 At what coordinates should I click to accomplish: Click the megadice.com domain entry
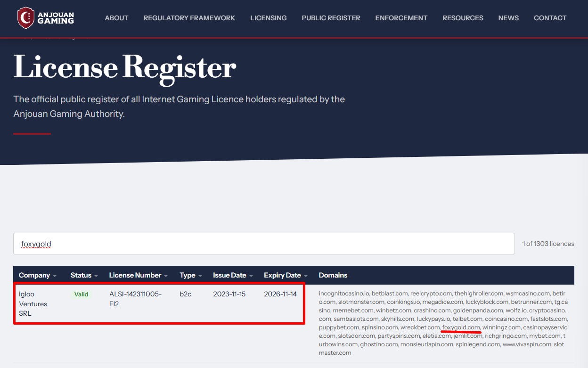(x=443, y=302)
